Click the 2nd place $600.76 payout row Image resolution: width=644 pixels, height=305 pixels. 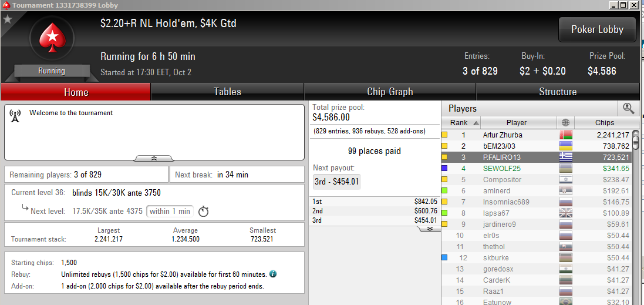[x=375, y=210]
